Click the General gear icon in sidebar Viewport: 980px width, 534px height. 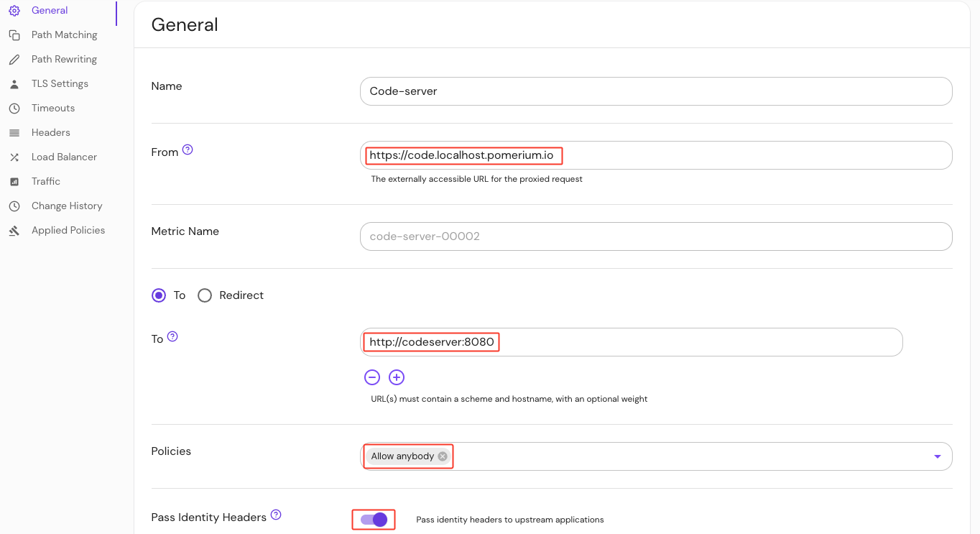point(14,11)
